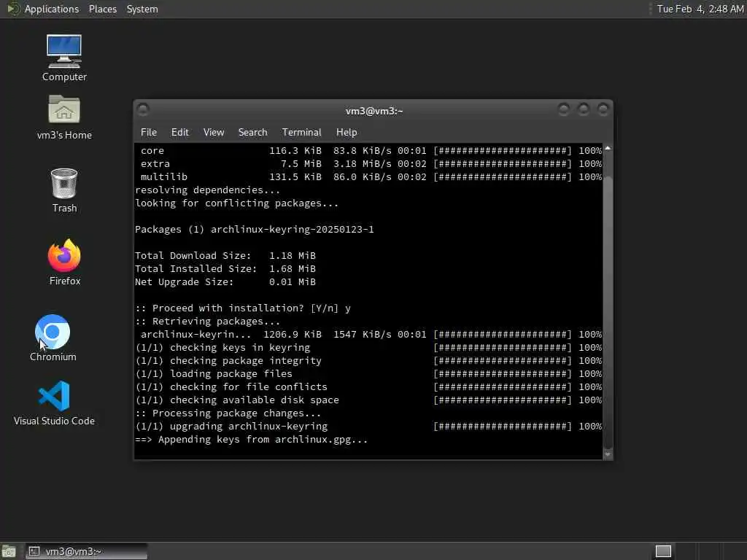Image resolution: width=747 pixels, height=560 pixels.
Task: Minimize the terminal window
Action: (x=563, y=110)
